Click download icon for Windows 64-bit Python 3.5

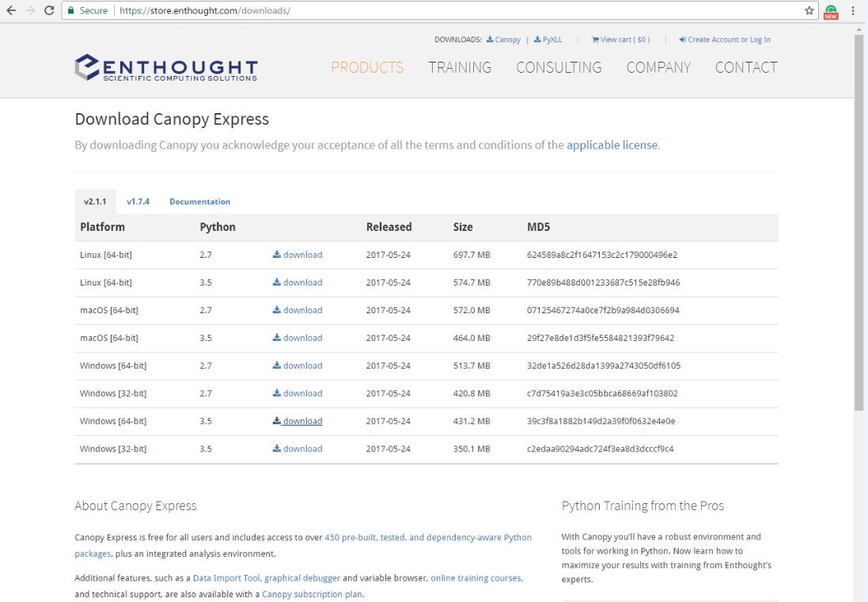coord(277,421)
